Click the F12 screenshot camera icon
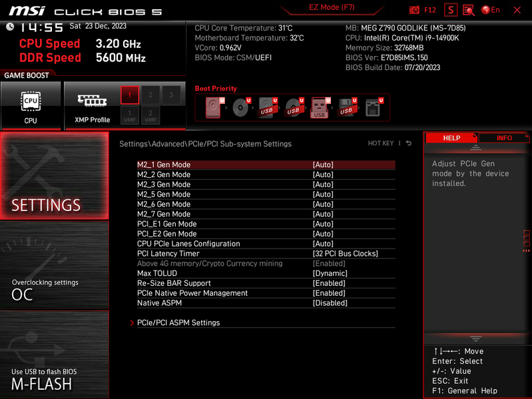 click(x=414, y=10)
